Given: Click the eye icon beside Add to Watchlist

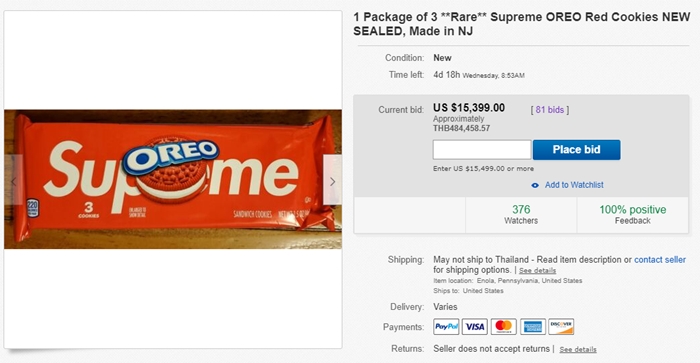Looking at the screenshot, I should pyautogui.click(x=535, y=185).
